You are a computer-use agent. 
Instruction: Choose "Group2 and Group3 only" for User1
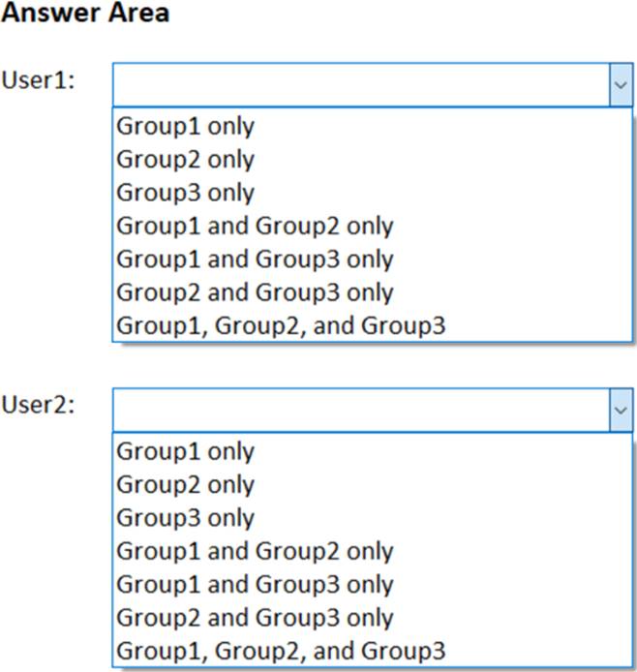pyautogui.click(x=255, y=292)
